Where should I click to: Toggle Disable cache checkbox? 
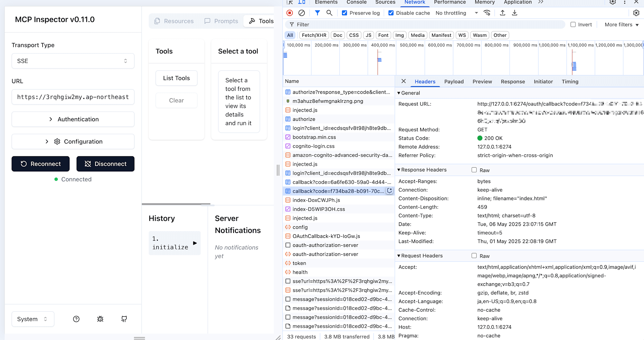391,13
